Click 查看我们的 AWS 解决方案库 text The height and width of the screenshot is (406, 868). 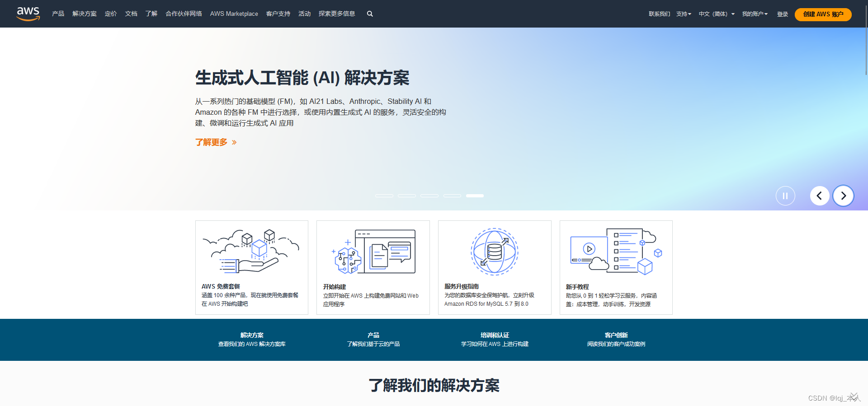pyautogui.click(x=252, y=344)
